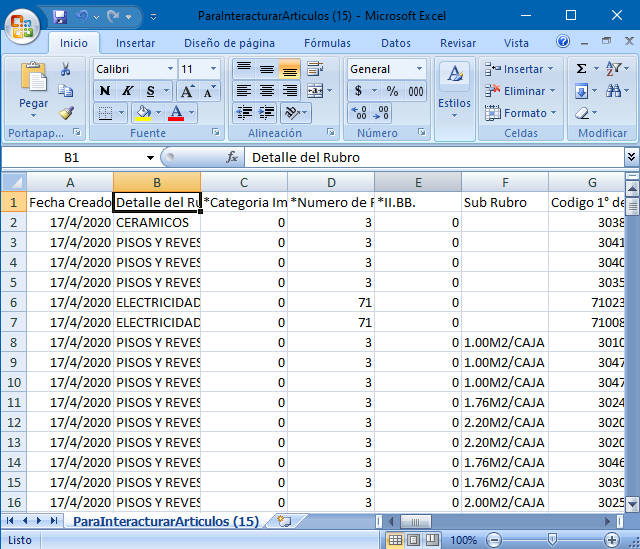Increase decimal places

359,113
